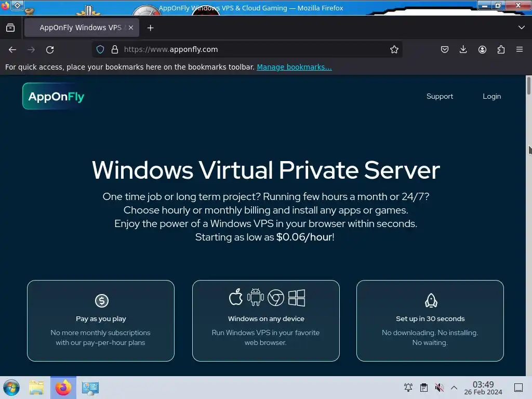Open the Start menu orb

pyautogui.click(x=11, y=388)
